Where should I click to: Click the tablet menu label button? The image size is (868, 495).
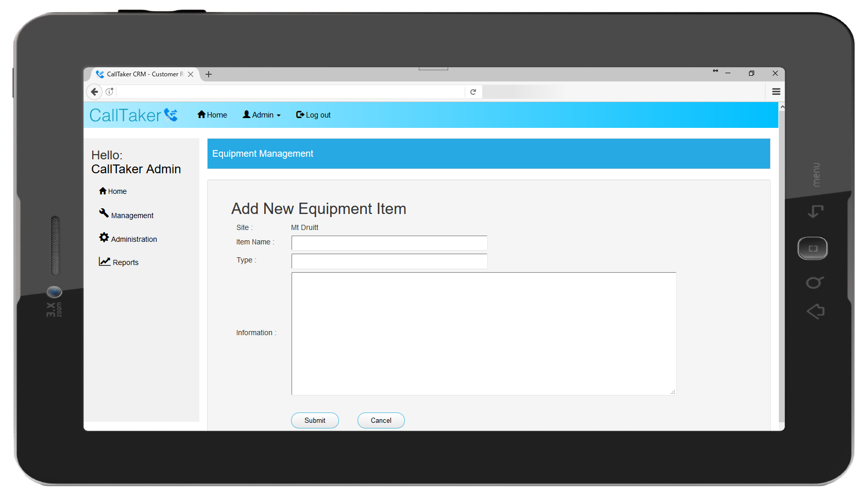click(x=816, y=175)
